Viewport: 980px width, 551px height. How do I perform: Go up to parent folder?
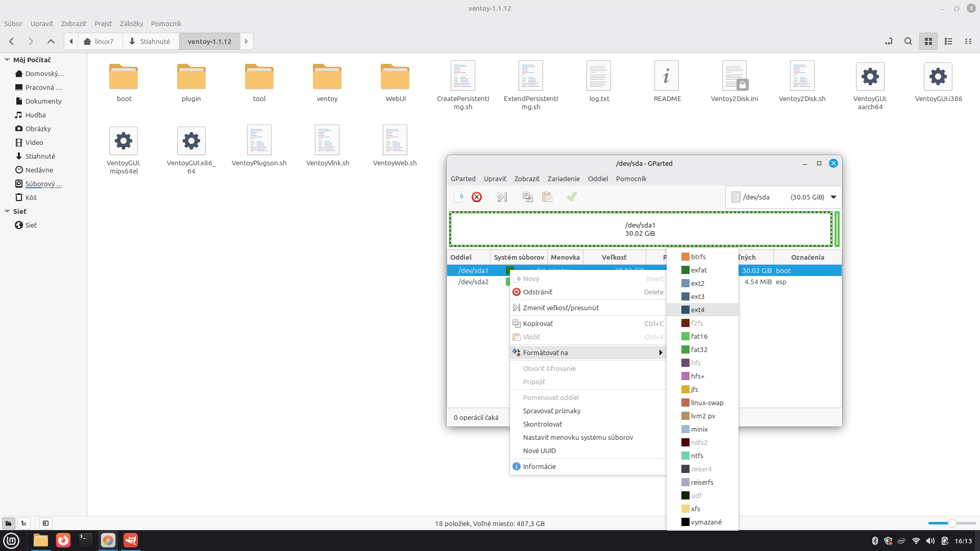point(51,41)
